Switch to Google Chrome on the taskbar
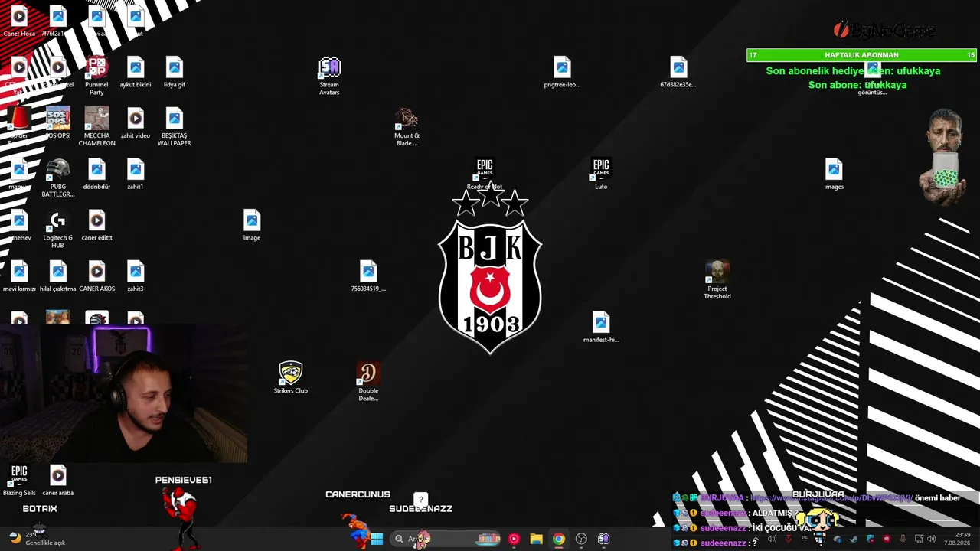The image size is (980, 551). tap(559, 539)
